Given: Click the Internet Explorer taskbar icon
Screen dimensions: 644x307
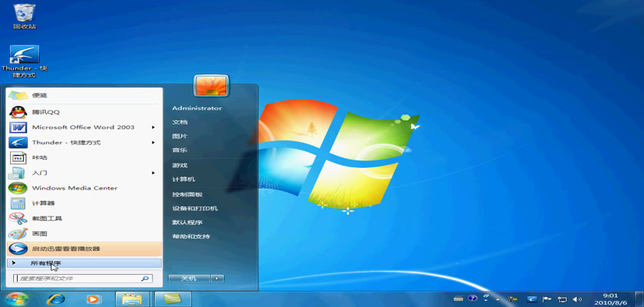Looking at the screenshot, I should (55, 299).
